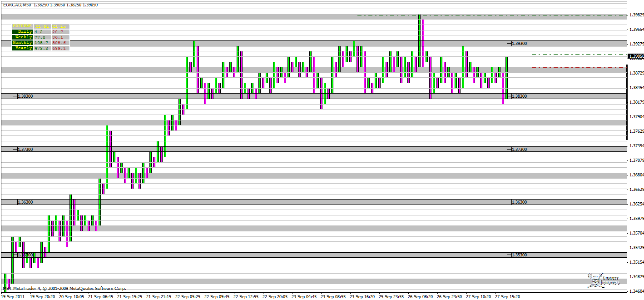Click the 25 Sep 23:55 time label
This screenshot has height=300, width=644.
[391, 297]
